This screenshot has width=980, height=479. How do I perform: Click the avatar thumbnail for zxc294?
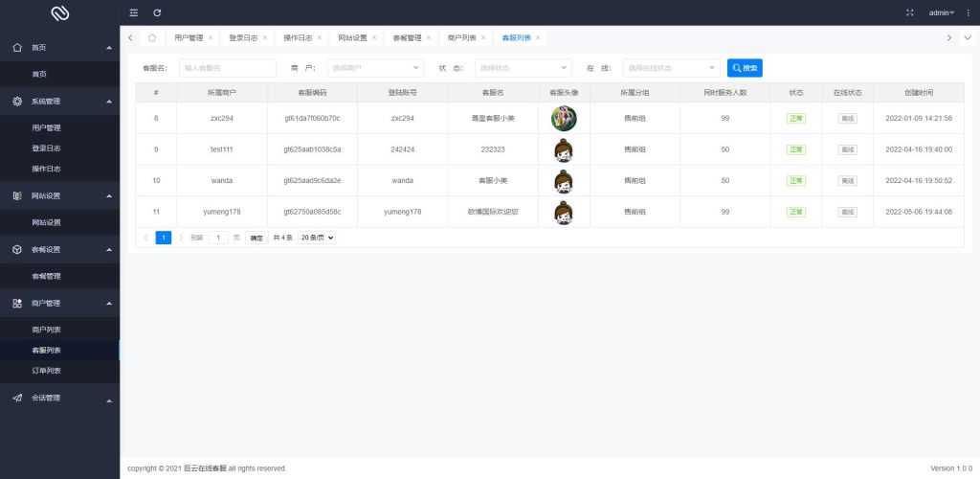point(564,118)
